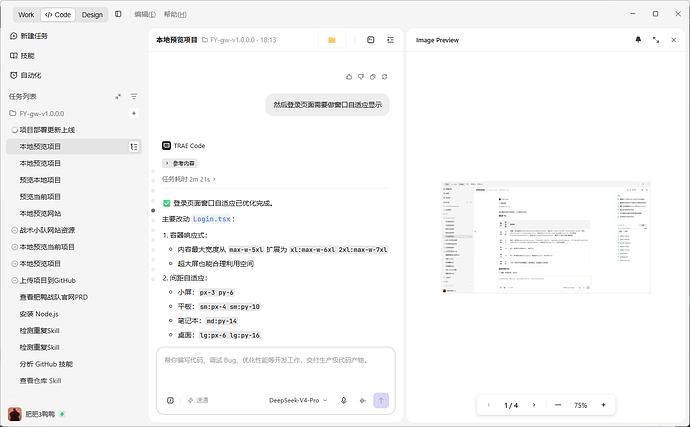Pin the Image Preview panel
The width and height of the screenshot is (690, 427).
pos(638,40)
